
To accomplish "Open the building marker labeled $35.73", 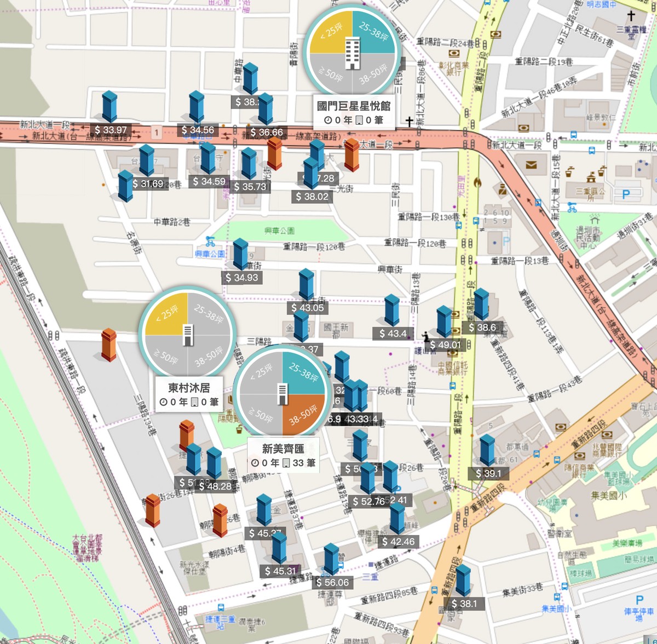I will point(249,163).
